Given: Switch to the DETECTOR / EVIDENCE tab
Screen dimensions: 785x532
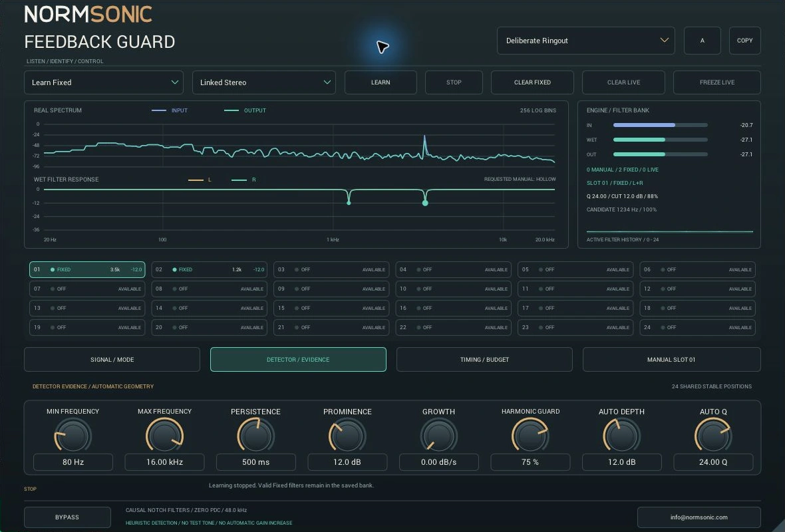Looking at the screenshot, I should (298, 359).
